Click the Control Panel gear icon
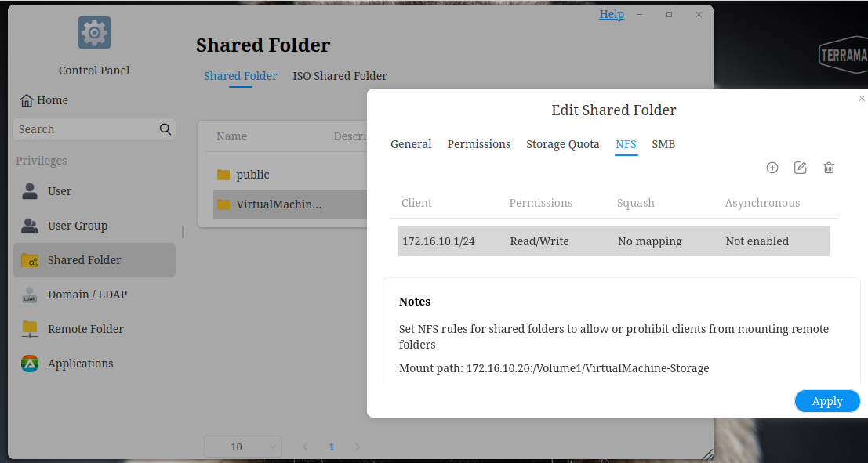 (94, 33)
